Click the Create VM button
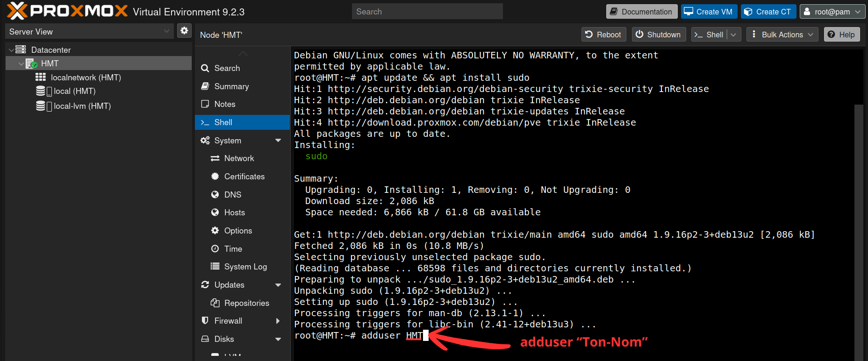The image size is (868, 361). [x=709, y=12]
